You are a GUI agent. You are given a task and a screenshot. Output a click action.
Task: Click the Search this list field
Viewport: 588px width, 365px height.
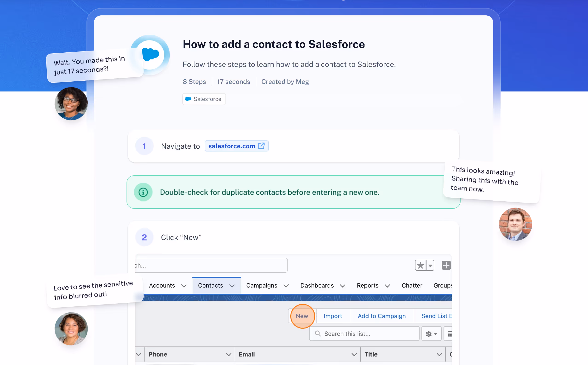pos(364,334)
